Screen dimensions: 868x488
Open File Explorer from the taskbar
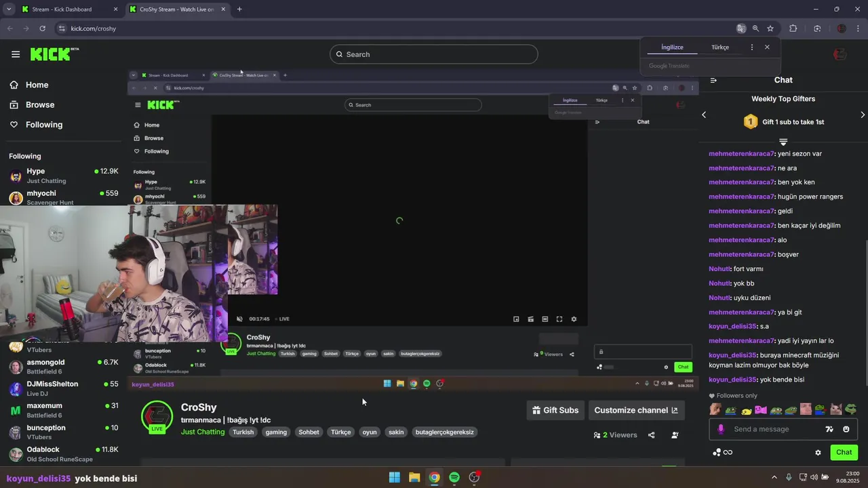click(x=414, y=477)
